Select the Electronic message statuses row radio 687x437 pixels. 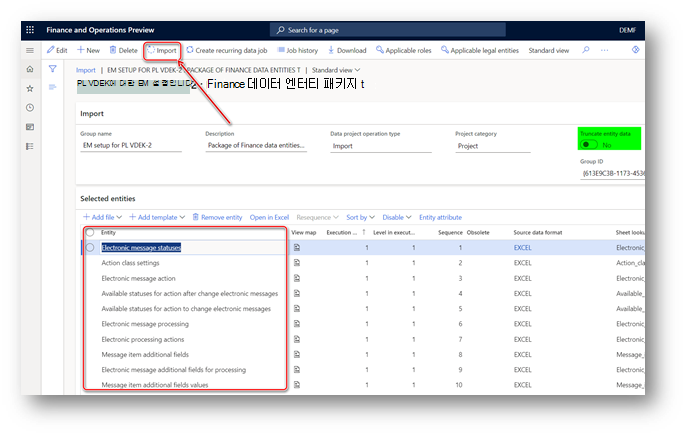[90, 248]
